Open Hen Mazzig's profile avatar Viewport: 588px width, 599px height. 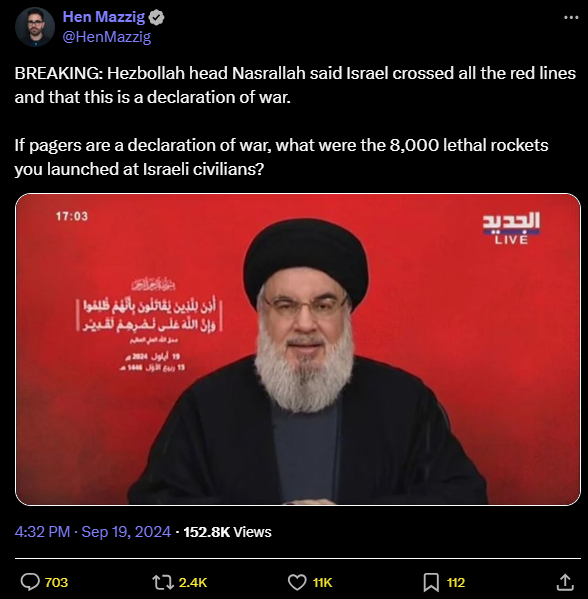point(35,27)
